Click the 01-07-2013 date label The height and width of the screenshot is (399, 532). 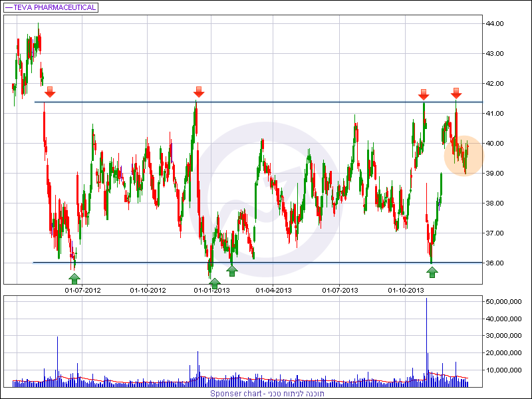[340, 291]
